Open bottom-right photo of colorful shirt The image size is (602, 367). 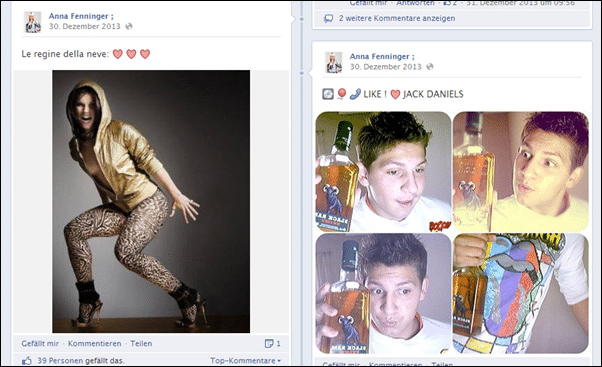[521, 294]
